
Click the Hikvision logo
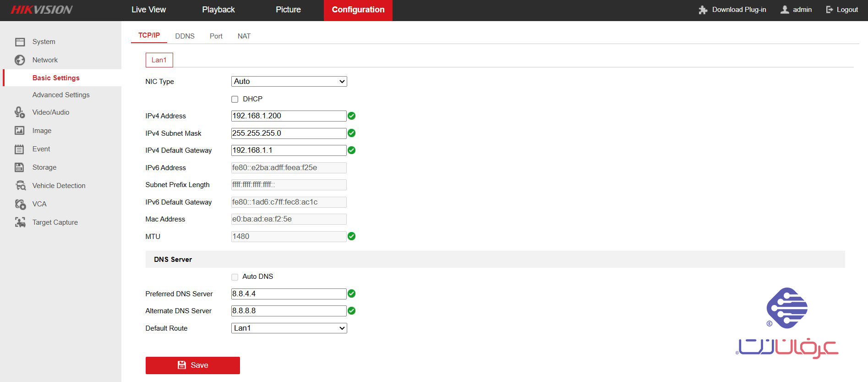[42, 10]
